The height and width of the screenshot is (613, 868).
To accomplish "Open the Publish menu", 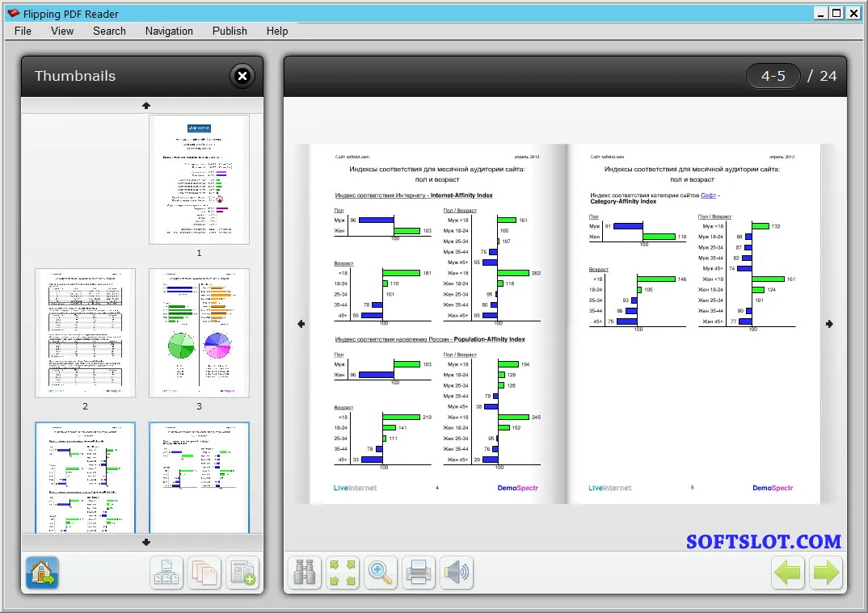I will coord(230,31).
